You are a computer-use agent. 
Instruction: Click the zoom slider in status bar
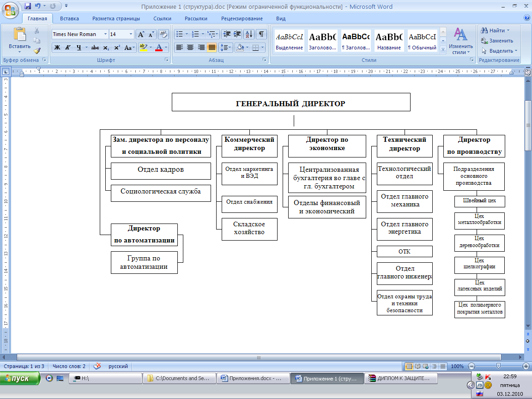click(x=499, y=366)
